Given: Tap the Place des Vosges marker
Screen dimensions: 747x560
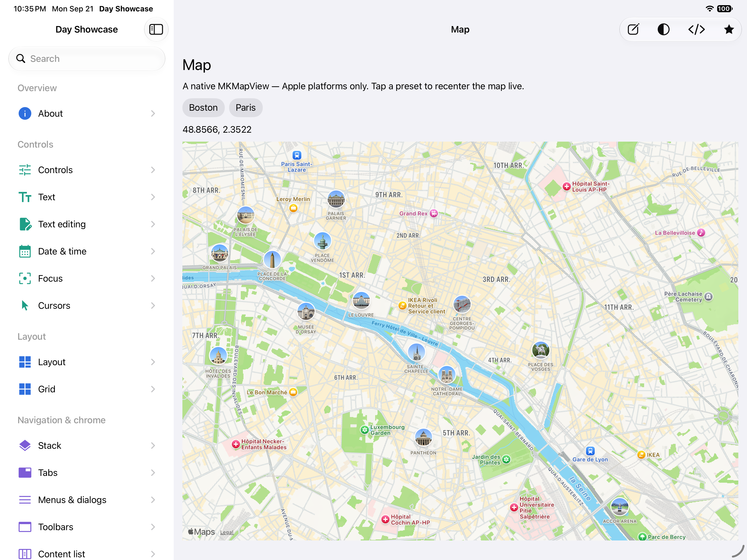Looking at the screenshot, I should pos(541,350).
